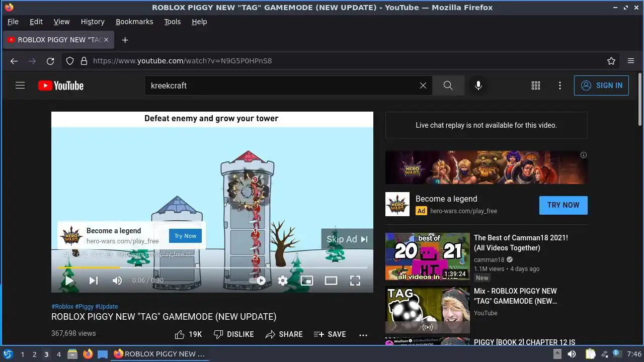Open the YouTube Mix channel label

(486, 313)
